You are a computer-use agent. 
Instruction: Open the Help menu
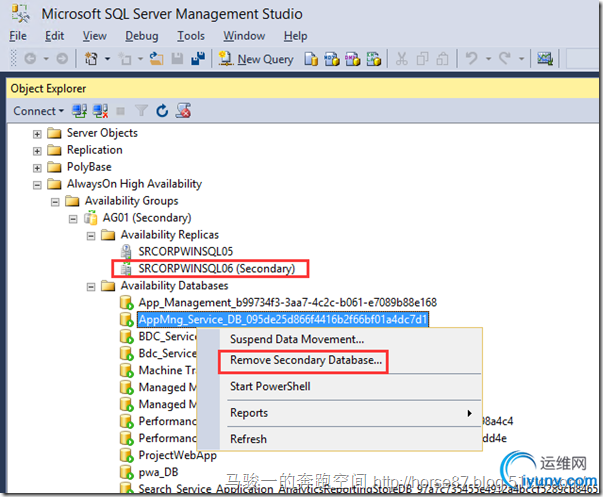pos(295,36)
